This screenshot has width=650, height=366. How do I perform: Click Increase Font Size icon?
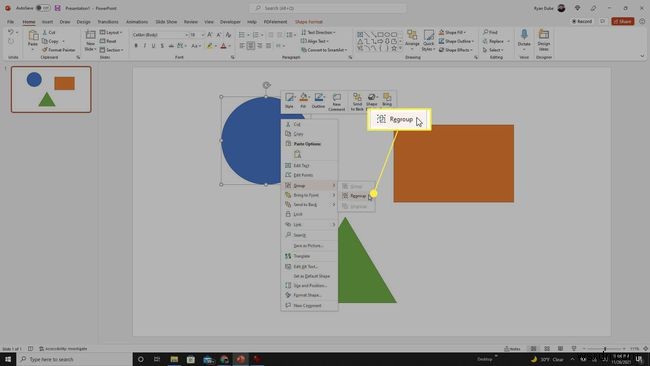tap(210, 35)
